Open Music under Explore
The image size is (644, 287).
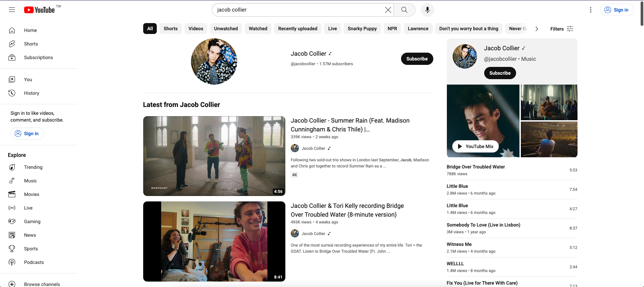click(39, 181)
